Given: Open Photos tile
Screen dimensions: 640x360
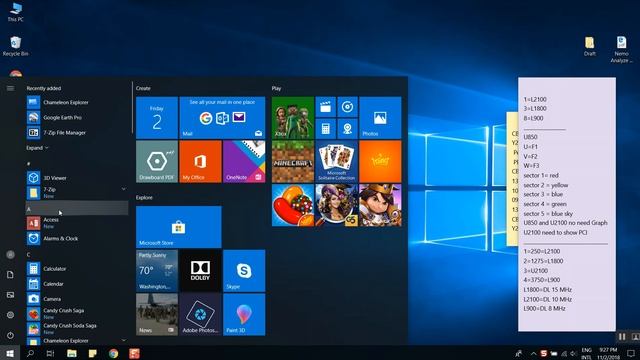Looking at the screenshot, I should point(380,118).
